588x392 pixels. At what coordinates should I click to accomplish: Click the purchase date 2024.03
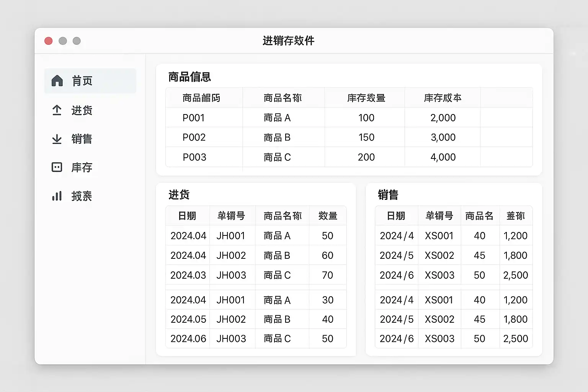pos(188,275)
